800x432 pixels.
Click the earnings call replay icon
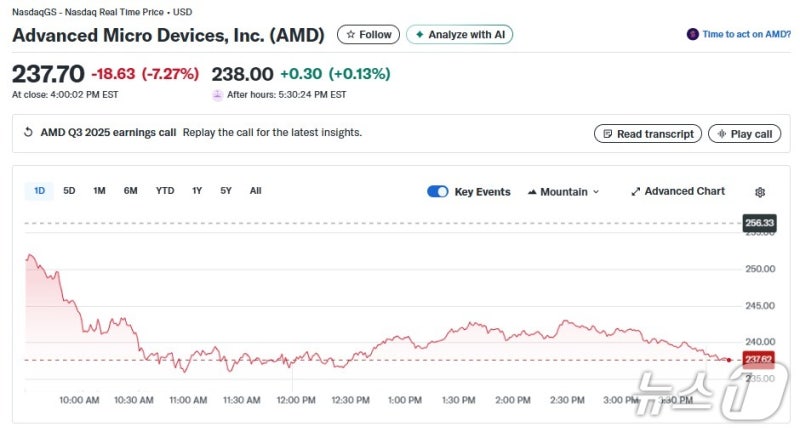28,133
